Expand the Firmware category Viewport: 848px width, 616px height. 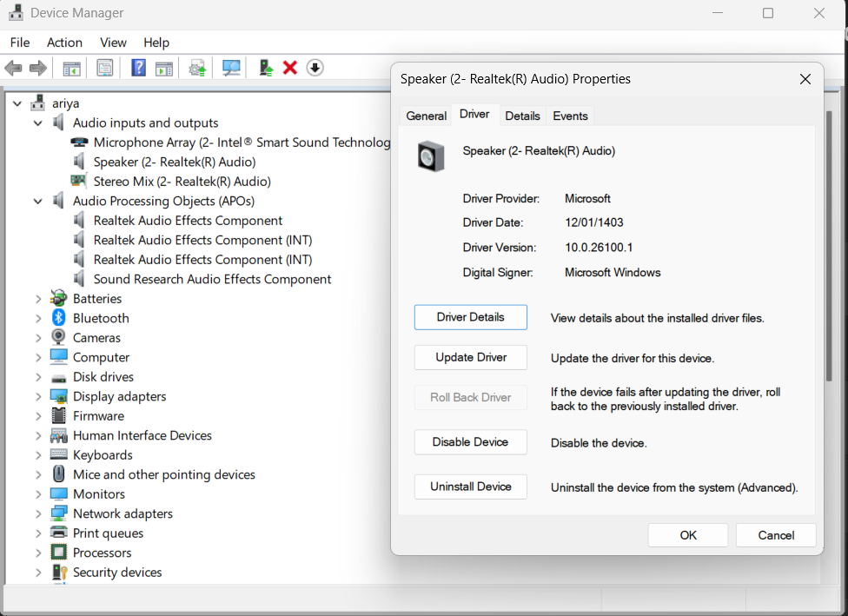[x=38, y=416]
